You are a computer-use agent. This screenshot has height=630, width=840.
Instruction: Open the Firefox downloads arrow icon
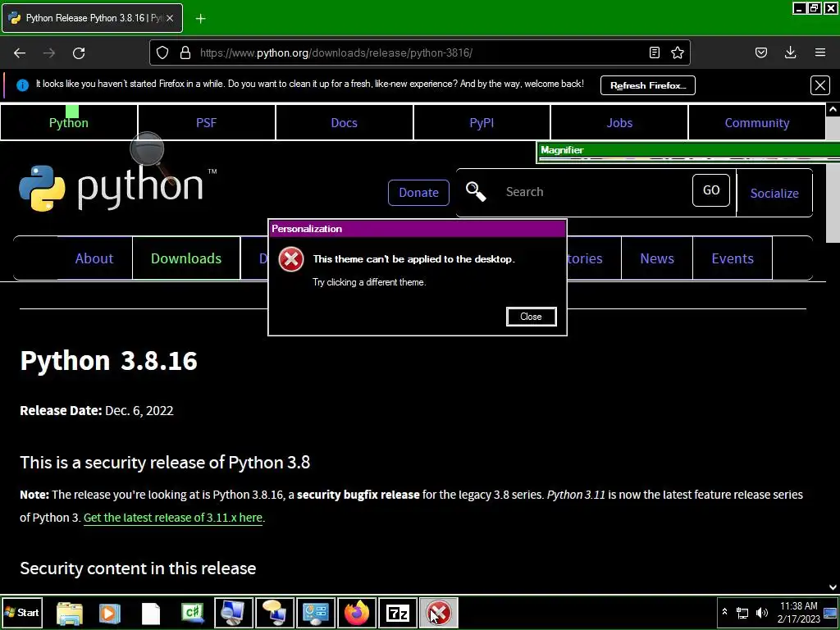point(790,52)
